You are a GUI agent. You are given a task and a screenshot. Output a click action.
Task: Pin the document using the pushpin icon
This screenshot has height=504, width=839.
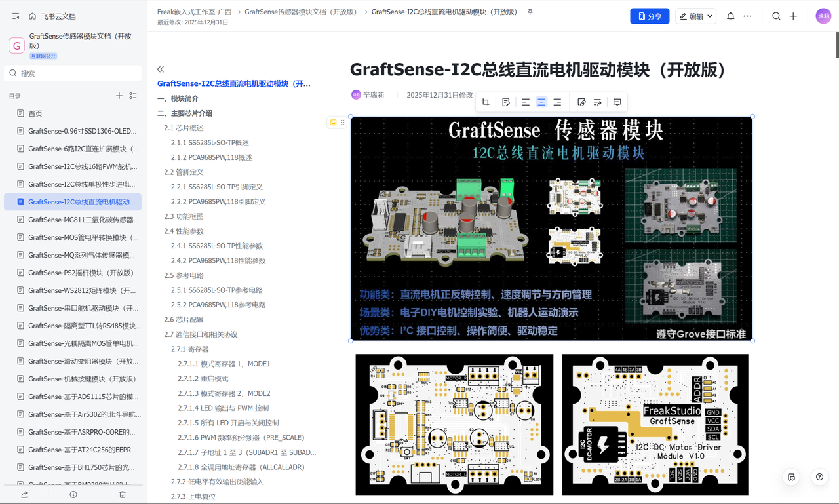pyautogui.click(x=530, y=12)
